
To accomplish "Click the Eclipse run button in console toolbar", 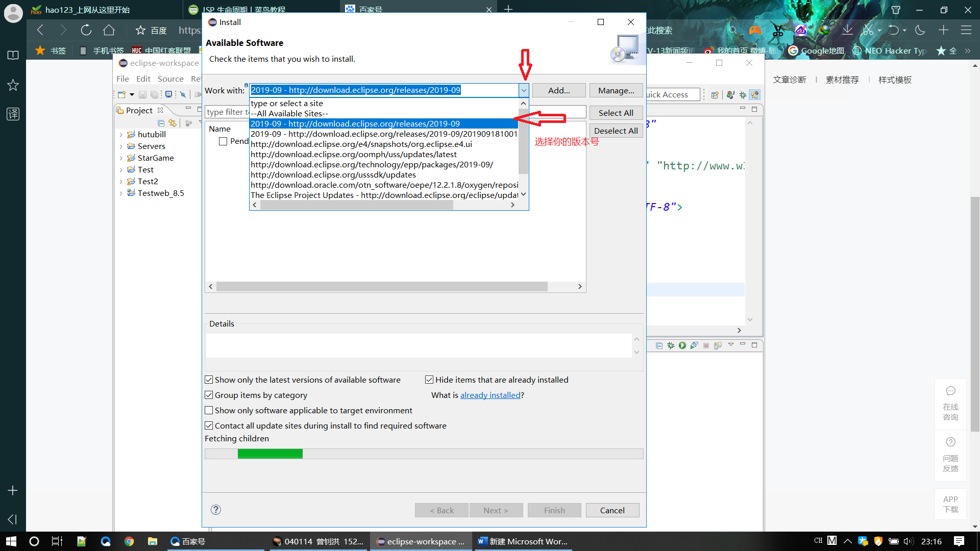I will (682, 345).
